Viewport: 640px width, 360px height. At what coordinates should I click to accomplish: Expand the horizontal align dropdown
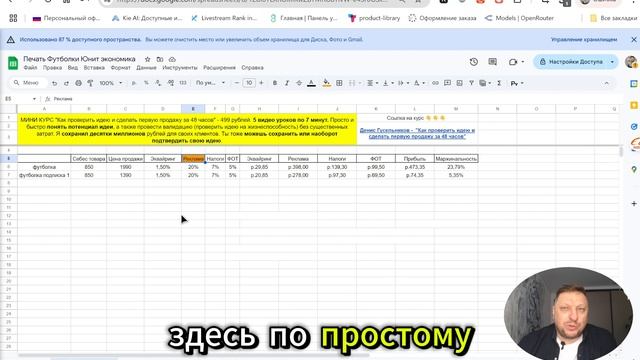point(377,83)
